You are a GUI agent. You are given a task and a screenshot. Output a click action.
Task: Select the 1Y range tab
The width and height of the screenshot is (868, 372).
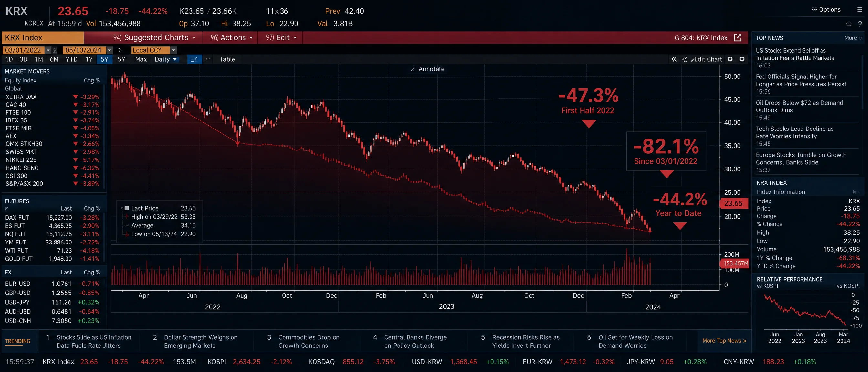(89, 59)
